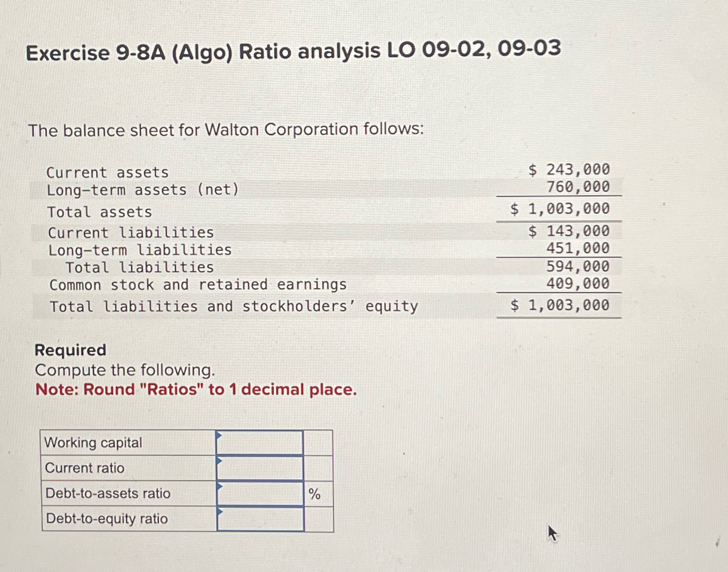This screenshot has height=572, width=728.
Task: Expand the Debt-to-assets answer cell
Action: (x=260, y=494)
